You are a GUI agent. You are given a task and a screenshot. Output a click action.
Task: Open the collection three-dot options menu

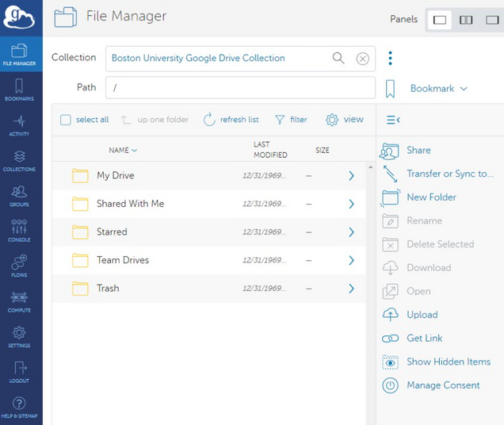(x=390, y=58)
